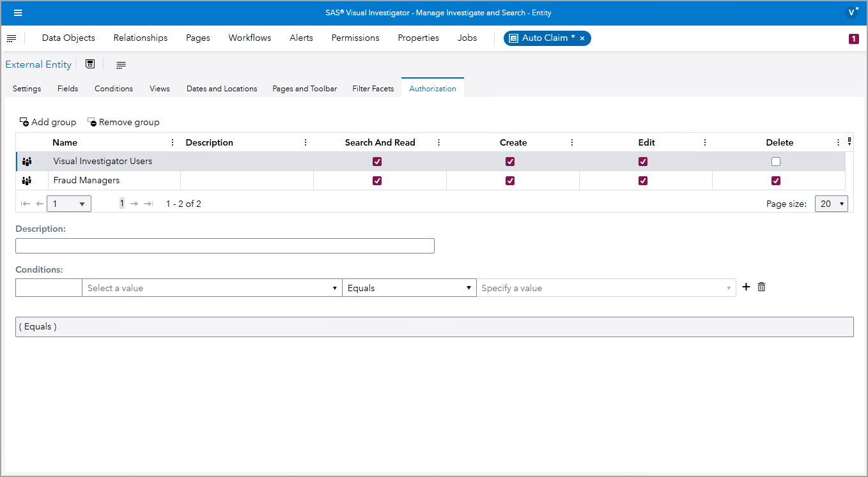Delete the condition using the trash icon
The width and height of the screenshot is (868, 477).
761,287
